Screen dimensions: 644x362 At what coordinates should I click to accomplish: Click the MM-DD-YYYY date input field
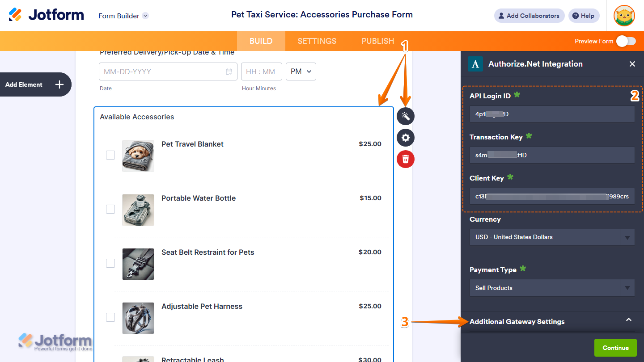pos(157,72)
